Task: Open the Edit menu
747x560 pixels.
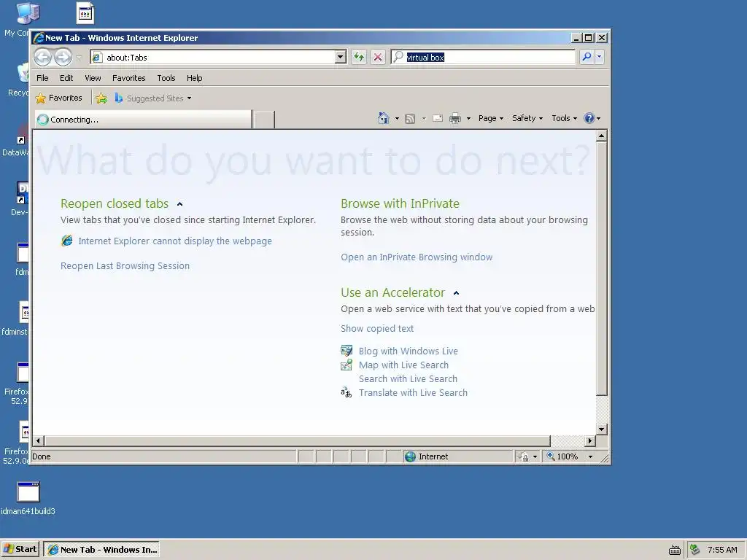Action: click(66, 78)
